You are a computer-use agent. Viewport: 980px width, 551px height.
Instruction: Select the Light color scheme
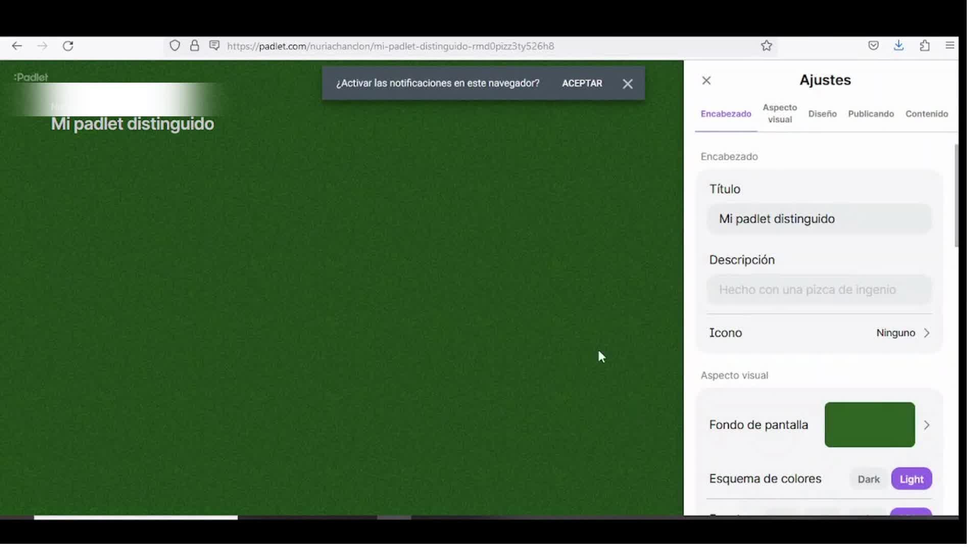[x=911, y=480]
